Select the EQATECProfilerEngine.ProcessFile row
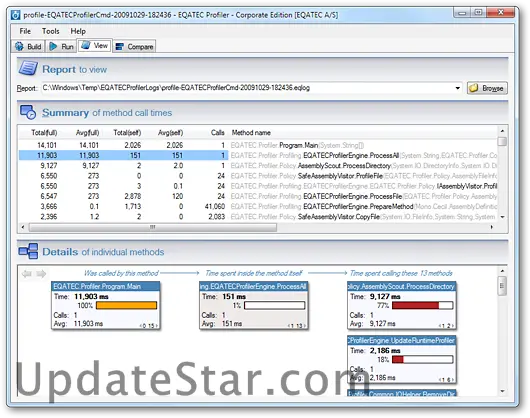530x418 pixels. click(x=258, y=196)
